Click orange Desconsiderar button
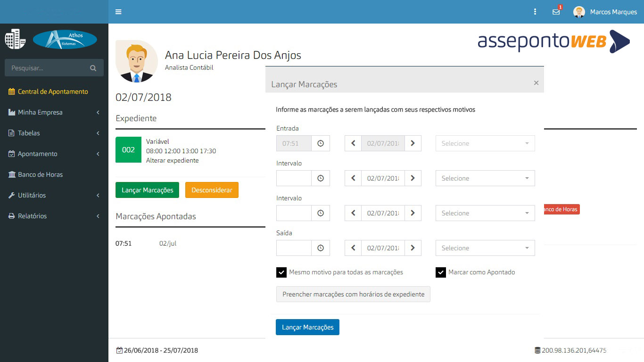 212,190
